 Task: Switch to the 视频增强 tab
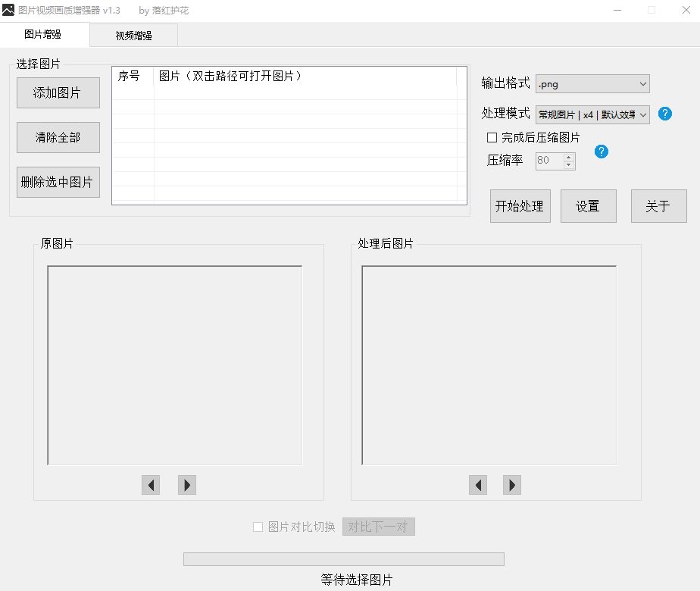pyautogui.click(x=134, y=36)
